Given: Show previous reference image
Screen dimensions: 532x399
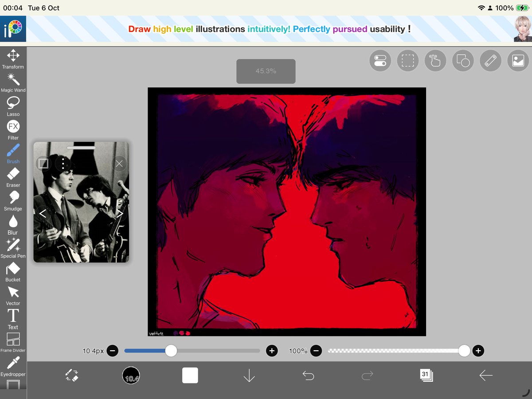Looking at the screenshot, I should [43, 214].
